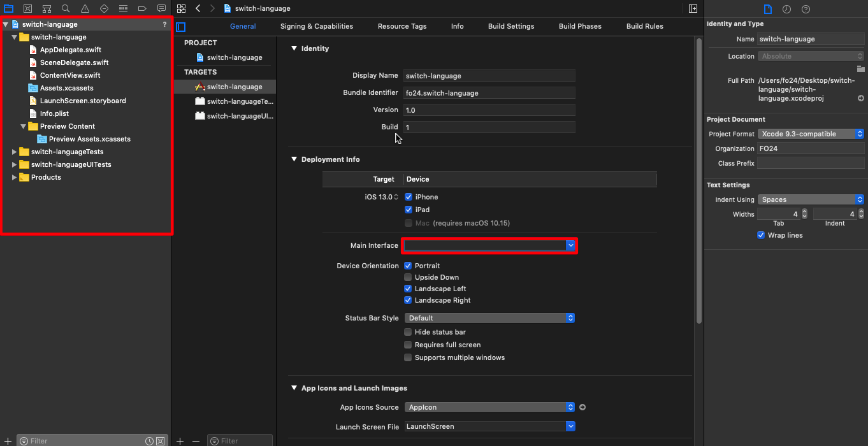Open the Breakpoint navigator
The height and width of the screenshot is (446, 868).
pyautogui.click(x=142, y=8)
